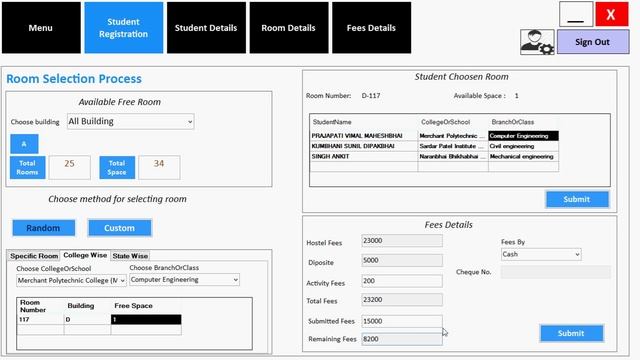Select Sardar Patel Institute college cell
This screenshot has height=360, width=640.
453,146
